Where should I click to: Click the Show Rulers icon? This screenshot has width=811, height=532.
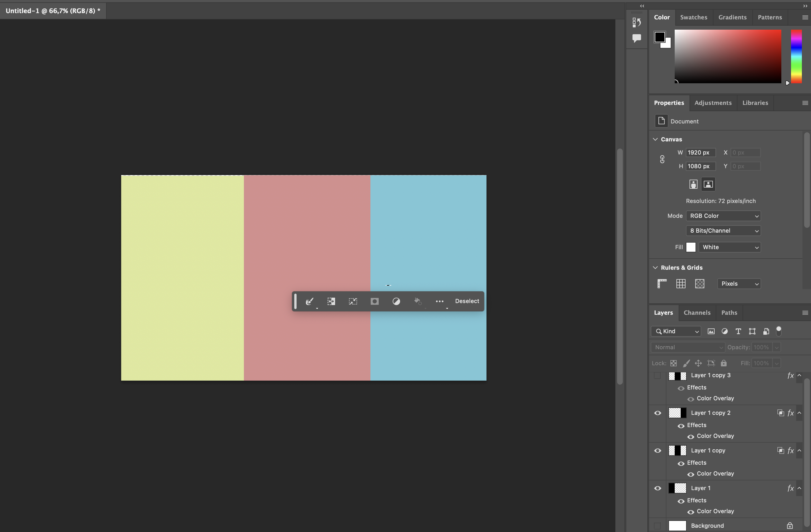pyautogui.click(x=662, y=283)
